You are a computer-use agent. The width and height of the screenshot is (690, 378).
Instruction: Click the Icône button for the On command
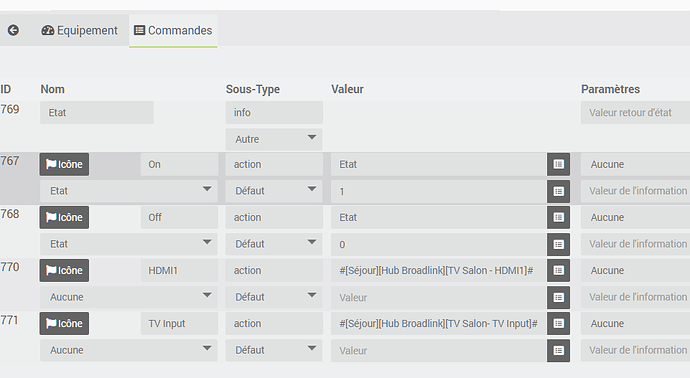point(64,164)
